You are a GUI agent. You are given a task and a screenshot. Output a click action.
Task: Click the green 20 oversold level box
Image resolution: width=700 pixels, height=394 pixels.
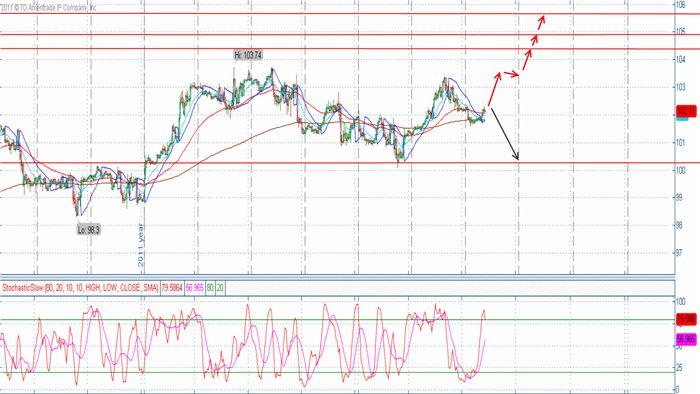(220, 288)
